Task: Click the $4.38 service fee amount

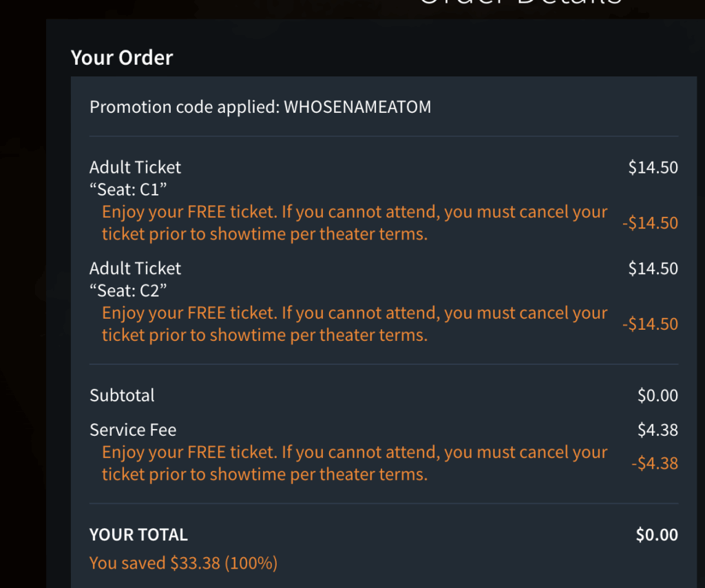Action: (x=657, y=430)
